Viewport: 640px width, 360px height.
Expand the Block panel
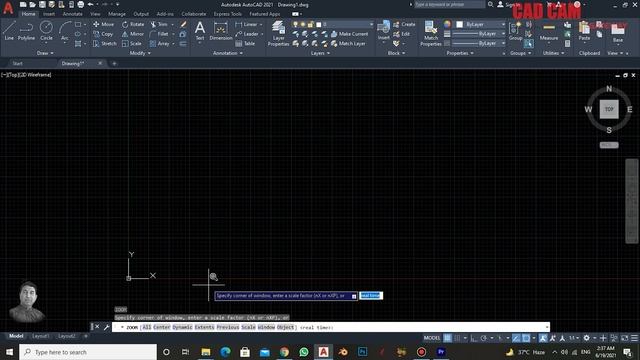click(396, 53)
